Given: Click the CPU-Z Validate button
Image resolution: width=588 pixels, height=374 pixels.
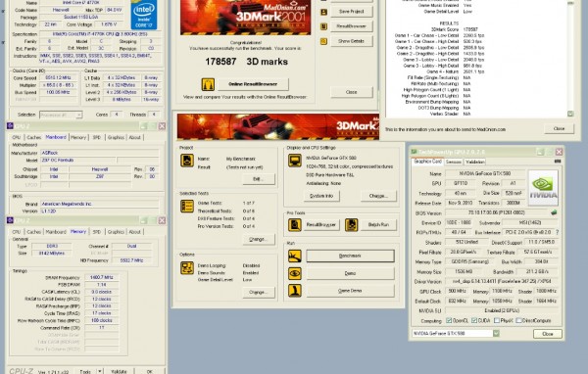Looking at the screenshot, I should coord(119,371).
